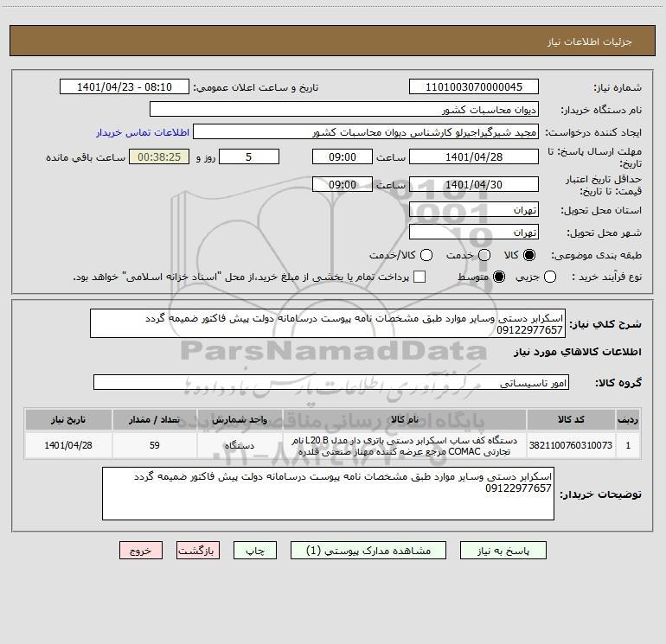Click the delivery province field تهران
This screenshot has width=666, height=644.
(x=474, y=210)
